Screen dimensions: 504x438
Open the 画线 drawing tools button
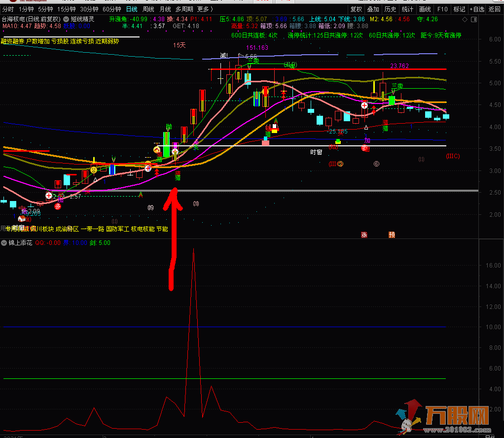(424, 9)
